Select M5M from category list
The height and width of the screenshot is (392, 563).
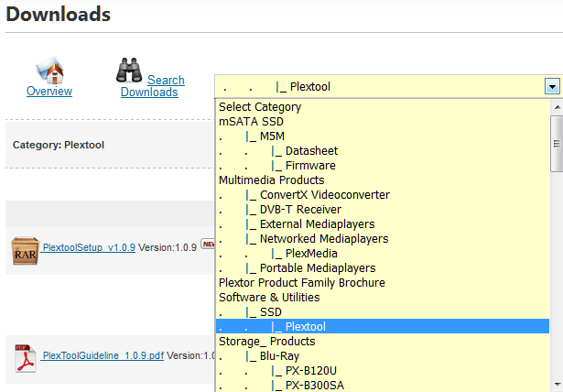click(272, 136)
